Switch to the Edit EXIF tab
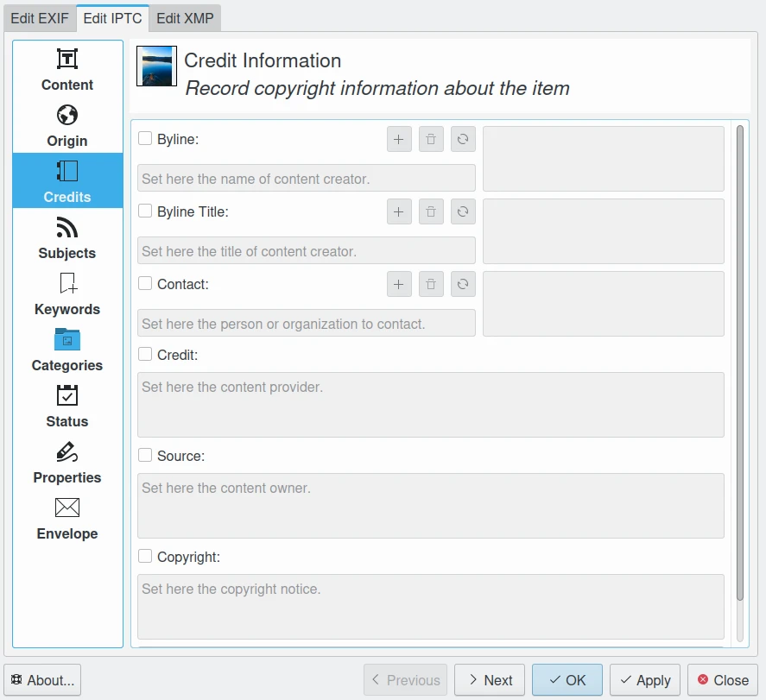This screenshot has width=766, height=700. (x=40, y=18)
